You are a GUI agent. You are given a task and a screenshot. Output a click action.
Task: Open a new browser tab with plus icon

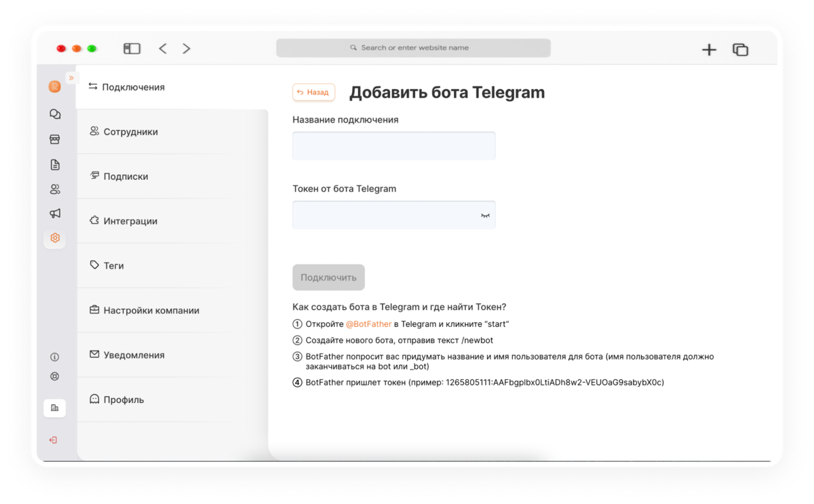(709, 50)
